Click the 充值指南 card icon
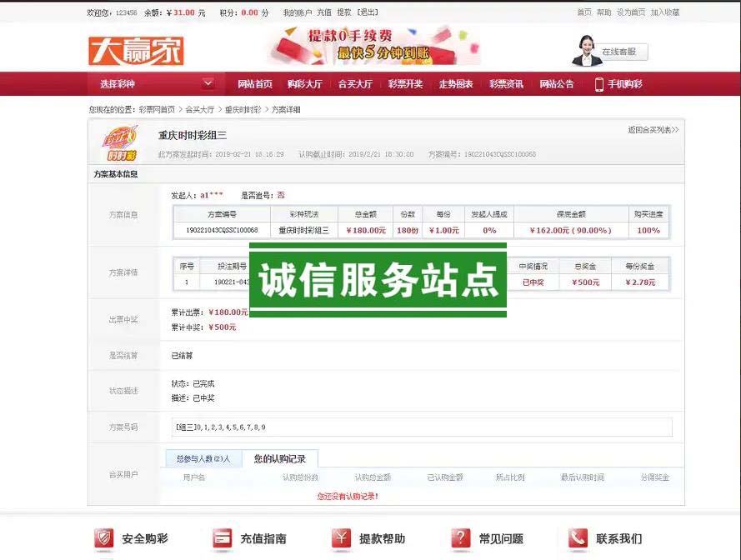Viewport: 741px width, 560px height. 222,538
